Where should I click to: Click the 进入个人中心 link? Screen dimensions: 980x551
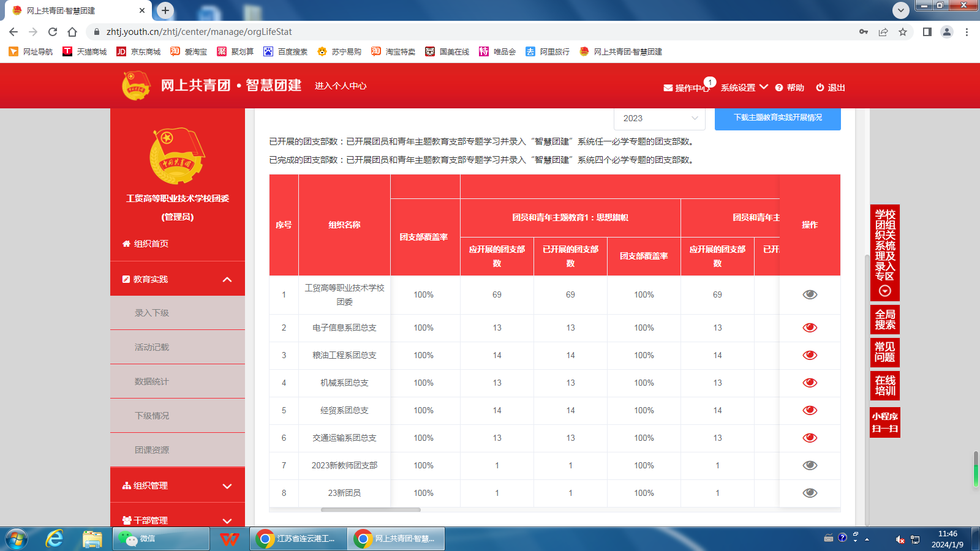pyautogui.click(x=341, y=86)
